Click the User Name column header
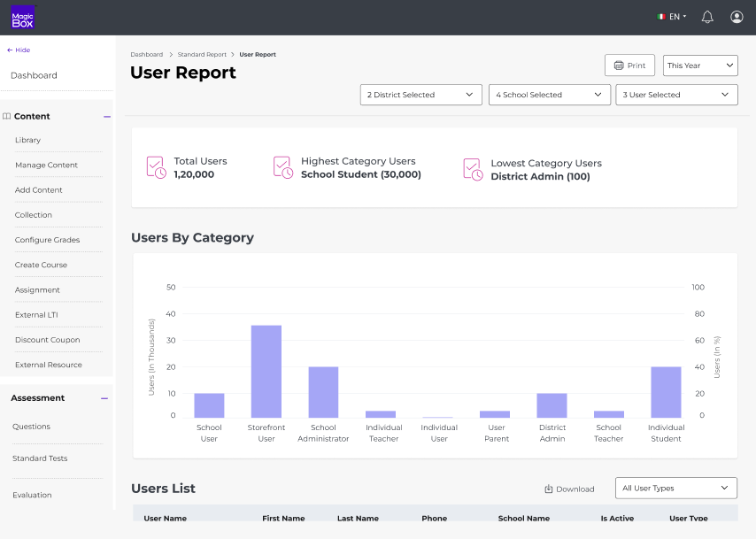This screenshot has width=756, height=539. point(165,519)
